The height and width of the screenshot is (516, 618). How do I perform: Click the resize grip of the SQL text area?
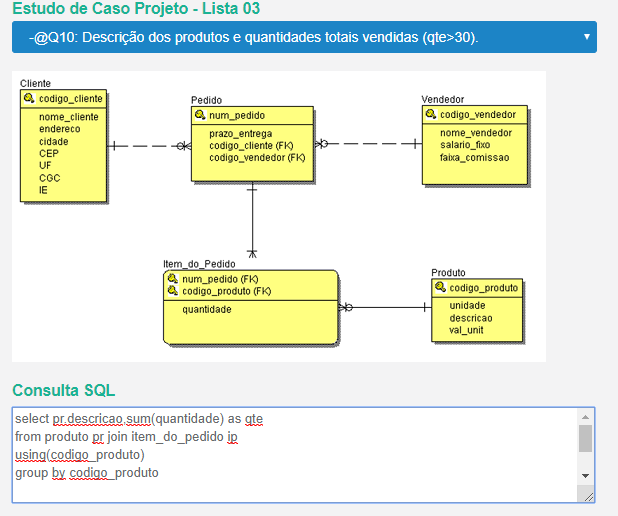coord(589,497)
